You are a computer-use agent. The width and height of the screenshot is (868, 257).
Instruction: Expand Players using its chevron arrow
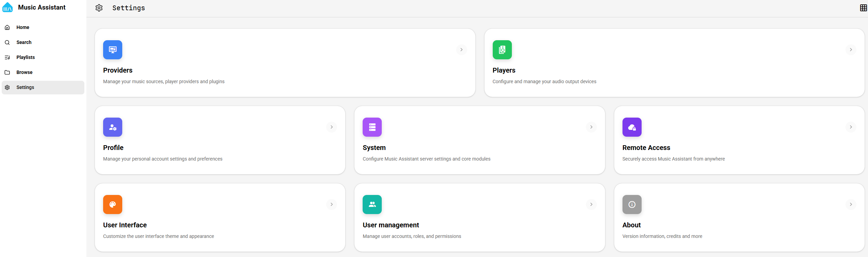(x=851, y=50)
